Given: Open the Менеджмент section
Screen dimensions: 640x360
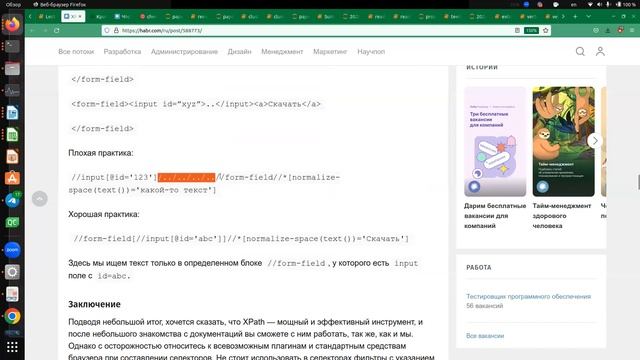Looking at the screenshot, I should click(x=282, y=51).
